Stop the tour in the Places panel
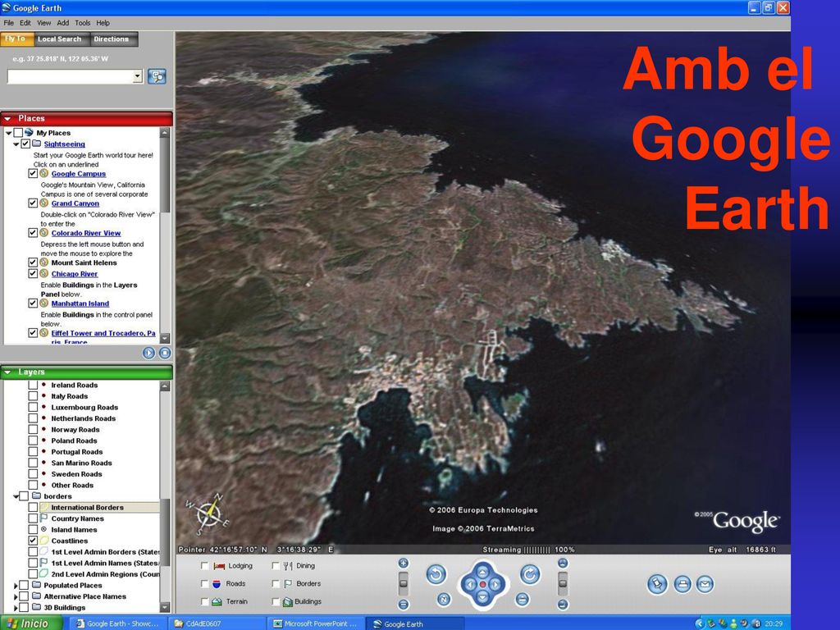840x630 pixels. click(164, 353)
